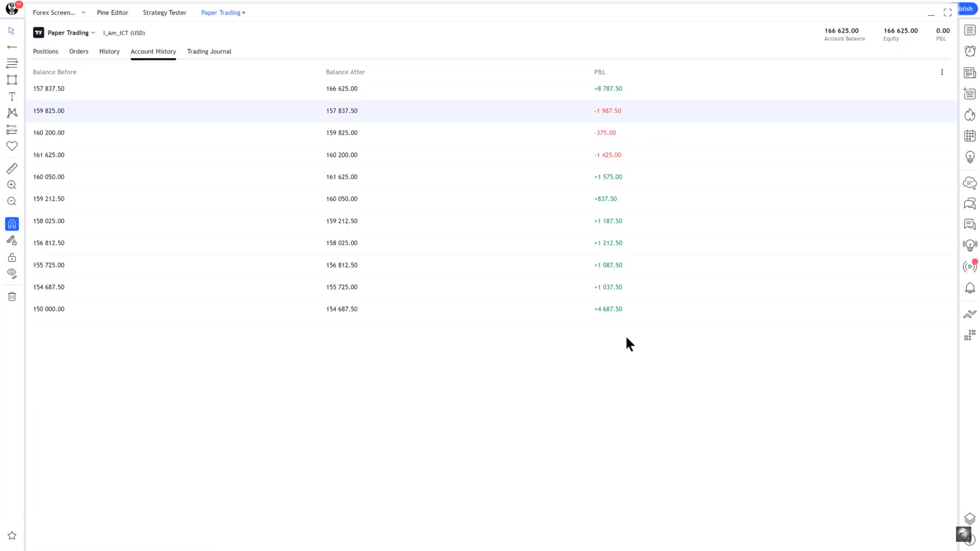This screenshot has width=980, height=551.
Task: Click the -1 987.50 P&L value
Action: click(608, 111)
